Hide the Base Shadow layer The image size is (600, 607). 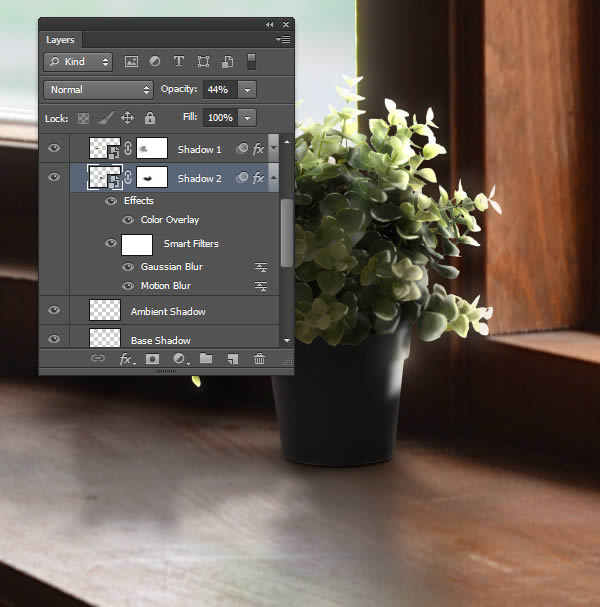coord(54,339)
